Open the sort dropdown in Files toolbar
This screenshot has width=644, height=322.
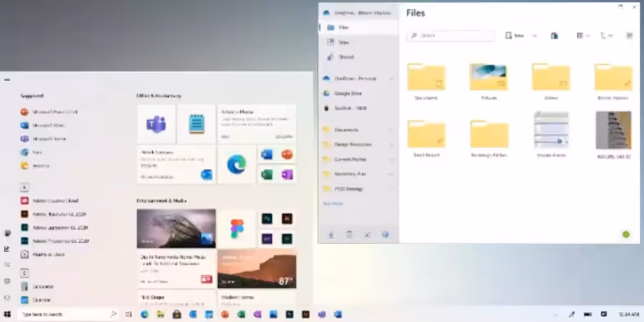click(x=607, y=36)
